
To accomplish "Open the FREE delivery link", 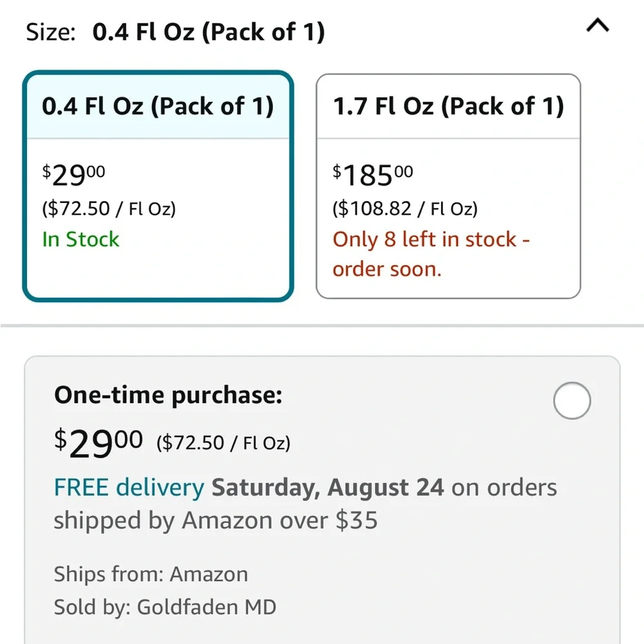I will click(129, 488).
